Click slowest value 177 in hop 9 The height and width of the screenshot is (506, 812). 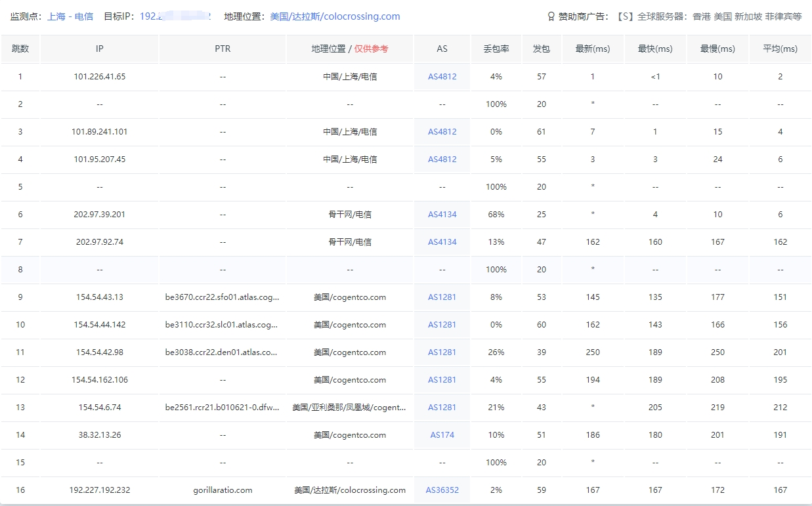click(x=717, y=297)
